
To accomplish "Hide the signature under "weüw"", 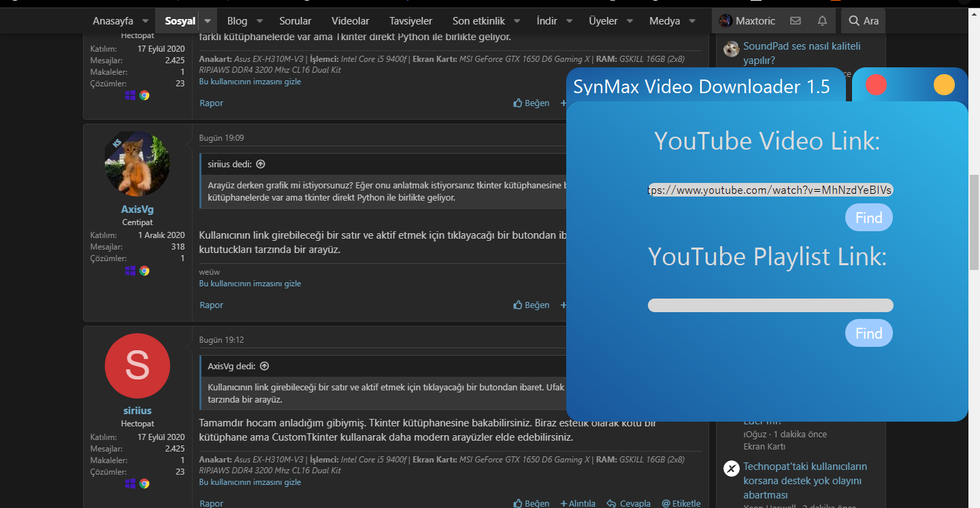I will [x=250, y=284].
